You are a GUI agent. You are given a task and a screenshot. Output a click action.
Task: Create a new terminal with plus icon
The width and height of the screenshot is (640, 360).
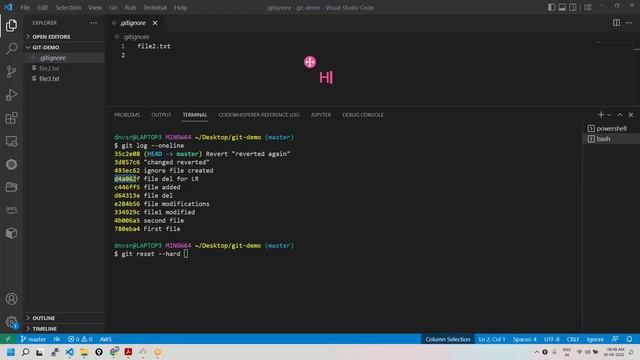600,115
